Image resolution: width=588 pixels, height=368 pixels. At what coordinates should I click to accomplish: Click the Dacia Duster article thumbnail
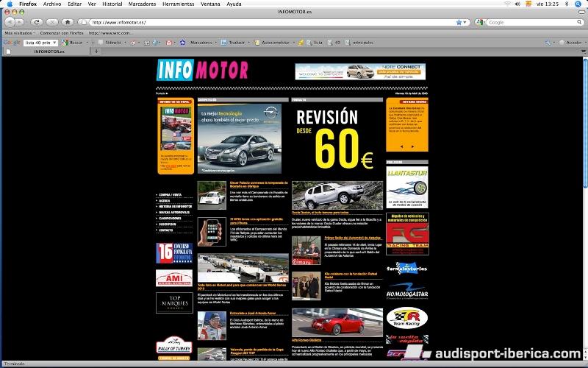337,195
